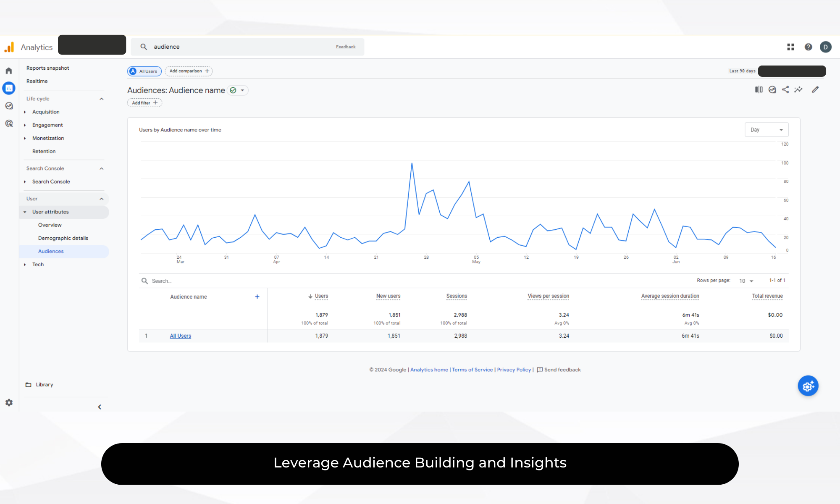Open the Google apps grid icon
The width and height of the screenshot is (840, 504).
click(x=790, y=47)
